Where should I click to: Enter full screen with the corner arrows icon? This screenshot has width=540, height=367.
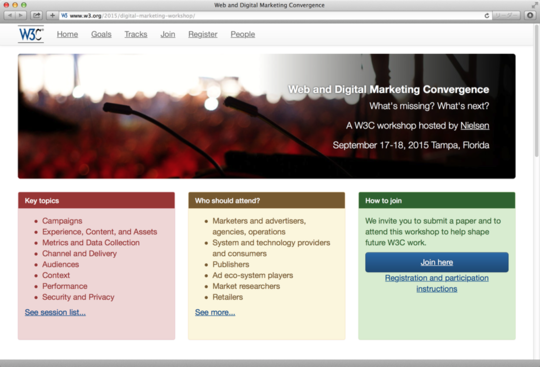click(534, 5)
